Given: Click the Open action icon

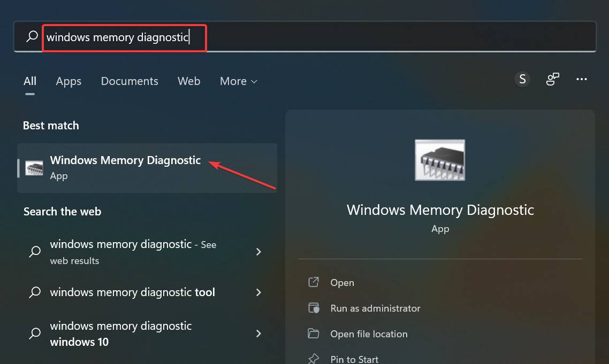Looking at the screenshot, I should pyautogui.click(x=314, y=282).
